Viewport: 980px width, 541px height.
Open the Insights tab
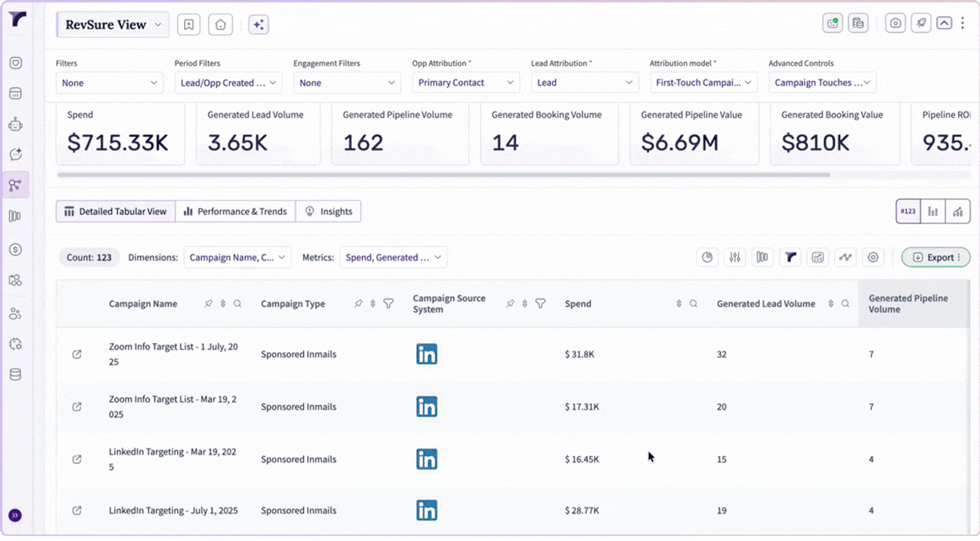pyautogui.click(x=328, y=211)
